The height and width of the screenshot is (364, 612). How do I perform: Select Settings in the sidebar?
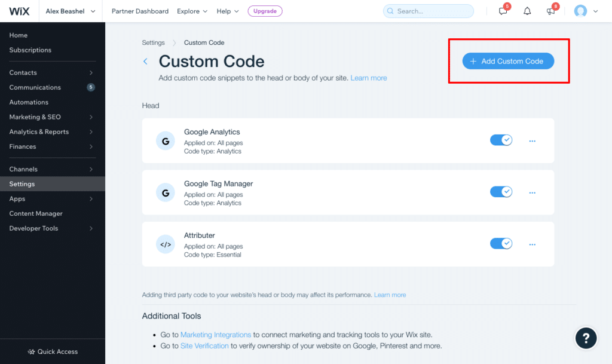53,183
